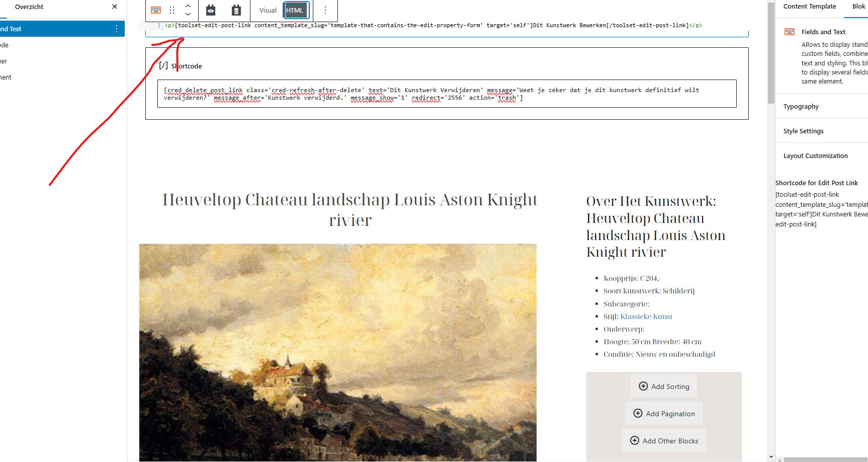The image size is (868, 462).
Task: Follow the 'Klassieke Kunst' link
Action: coord(646,317)
